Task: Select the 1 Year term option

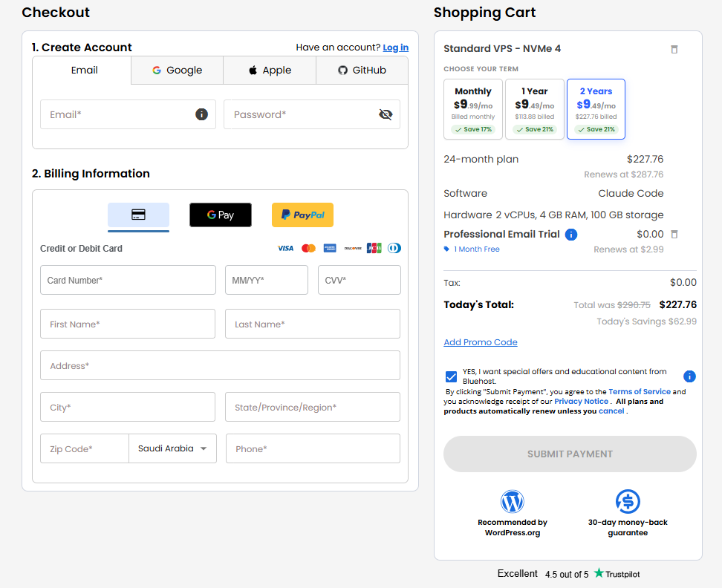Action: [x=535, y=109]
